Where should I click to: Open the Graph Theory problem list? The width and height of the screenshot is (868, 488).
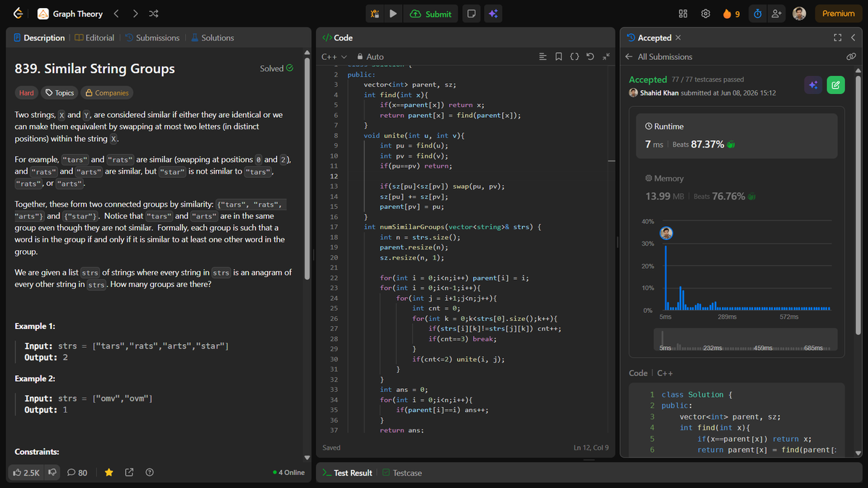69,14
